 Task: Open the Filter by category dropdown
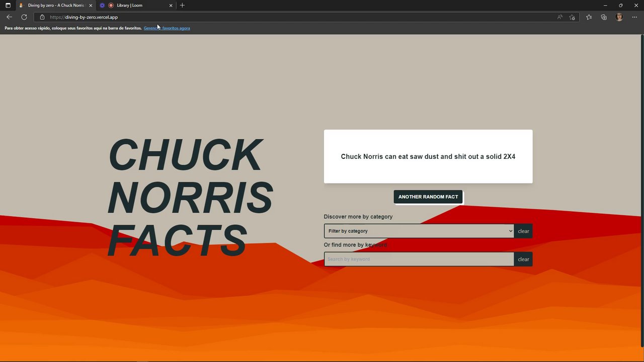coord(419,231)
